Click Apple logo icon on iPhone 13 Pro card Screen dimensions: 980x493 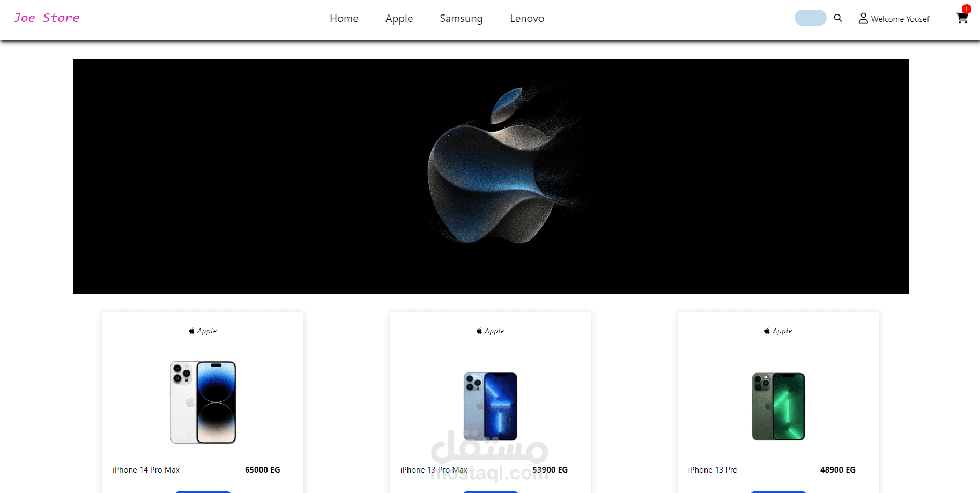(767, 331)
